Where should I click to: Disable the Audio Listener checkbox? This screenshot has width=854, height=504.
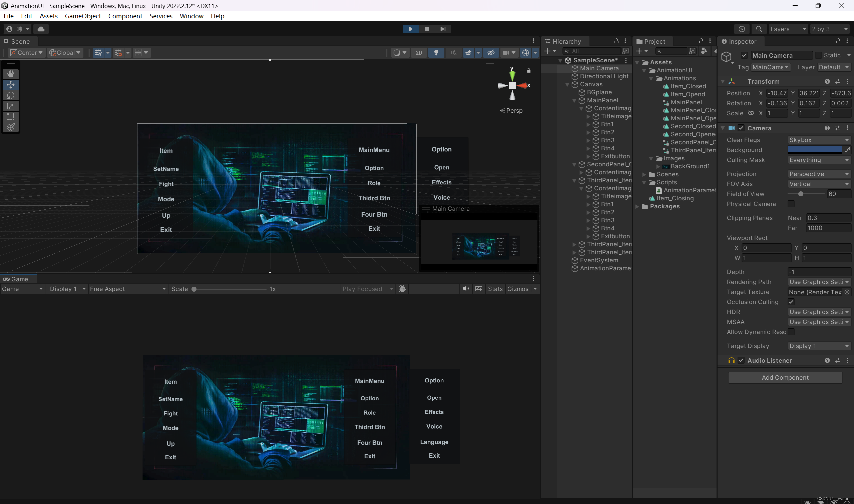coord(741,360)
